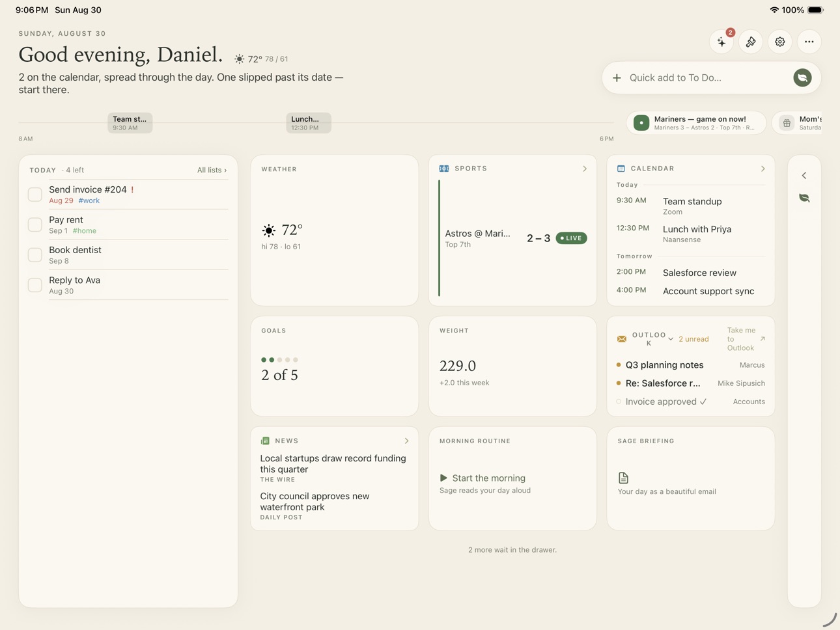The width and height of the screenshot is (840, 630).
Task: Click the Outlook envelope icon
Action: pos(622,339)
